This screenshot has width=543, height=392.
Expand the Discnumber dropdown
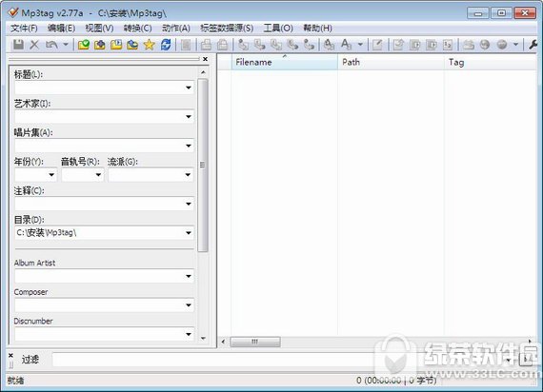(x=189, y=334)
